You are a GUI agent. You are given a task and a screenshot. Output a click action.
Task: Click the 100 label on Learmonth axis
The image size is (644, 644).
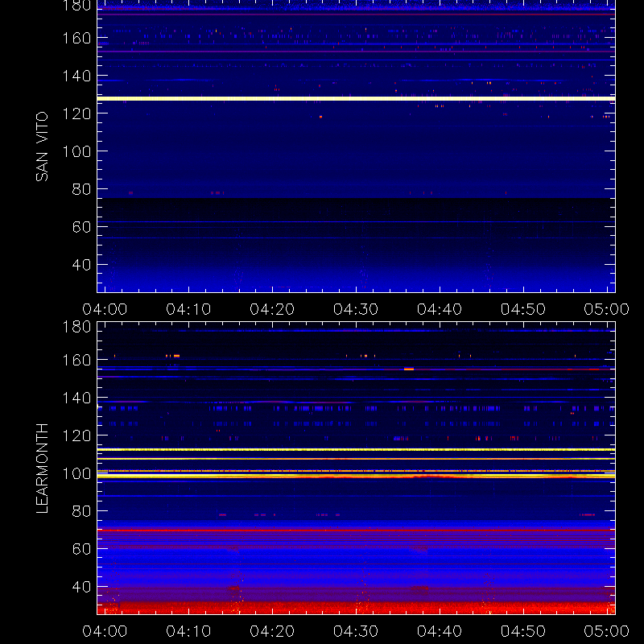[x=76, y=473]
